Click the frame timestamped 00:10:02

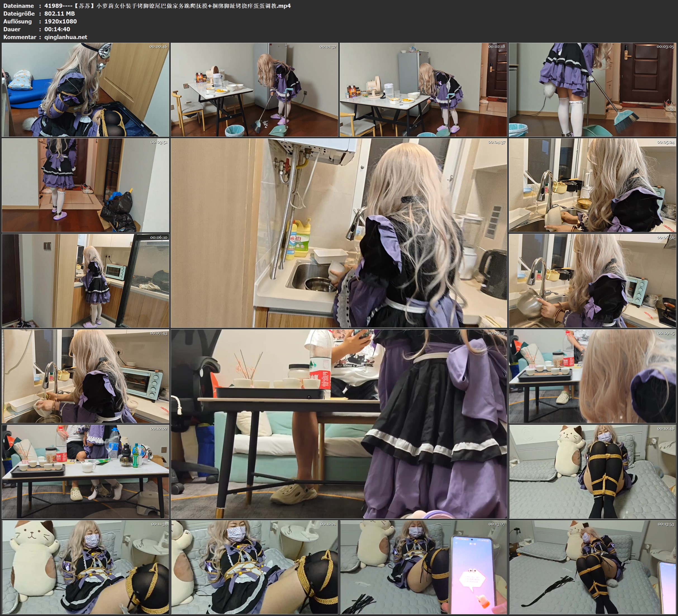click(x=85, y=472)
